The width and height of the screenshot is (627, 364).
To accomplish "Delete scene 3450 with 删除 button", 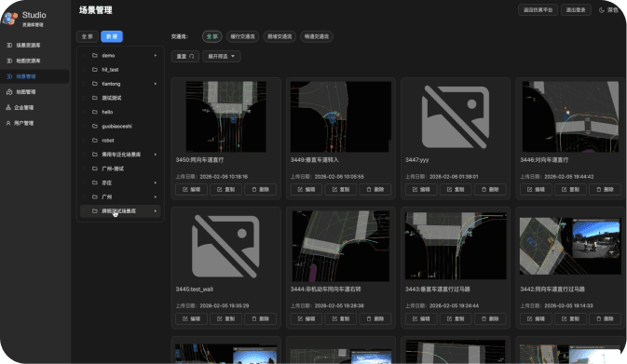I will click(x=260, y=189).
